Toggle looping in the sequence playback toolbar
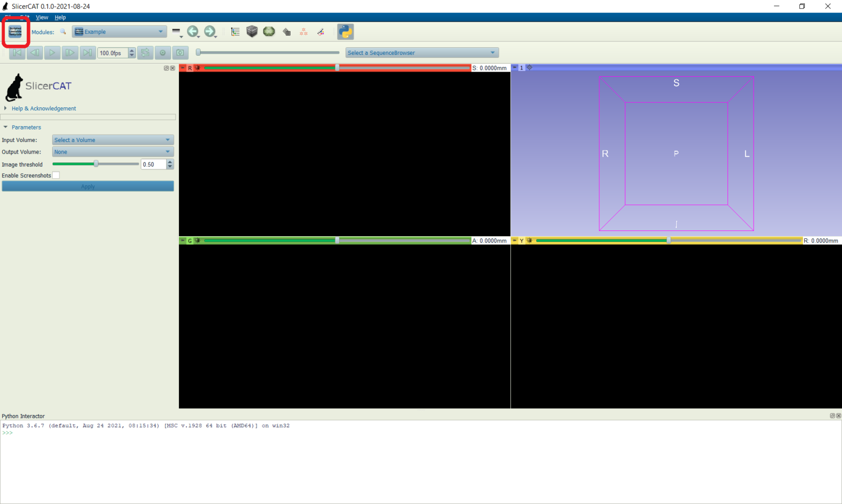Screen dimensions: 842x504 pyautogui.click(x=145, y=53)
